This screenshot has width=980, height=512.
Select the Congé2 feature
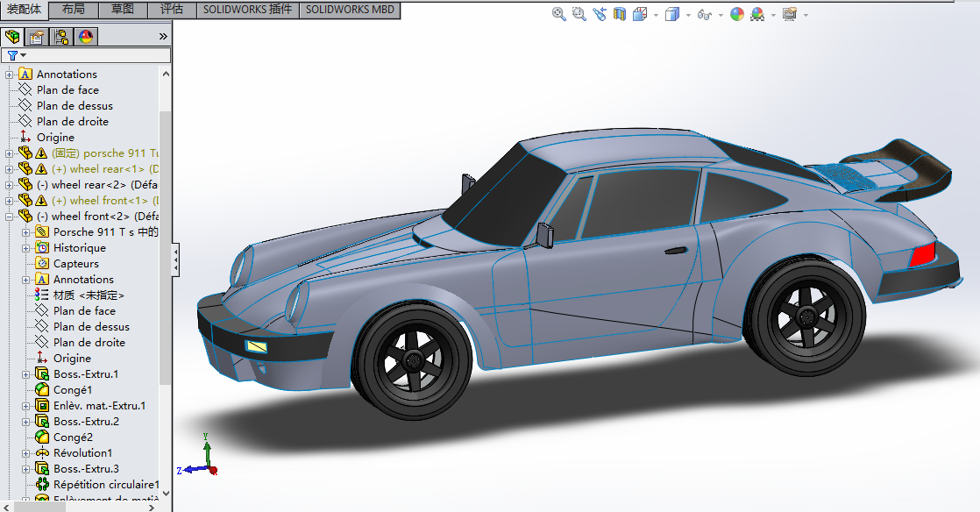tap(73, 437)
